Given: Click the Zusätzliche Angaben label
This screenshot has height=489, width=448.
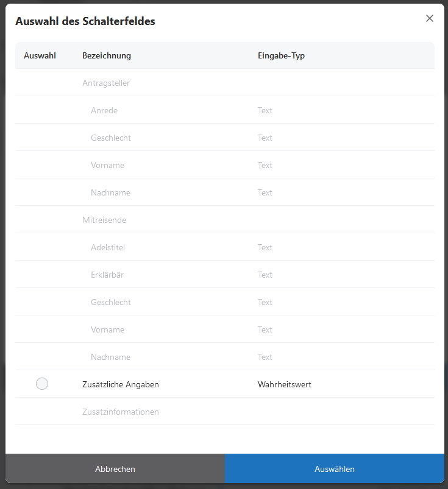Looking at the screenshot, I should click(121, 384).
